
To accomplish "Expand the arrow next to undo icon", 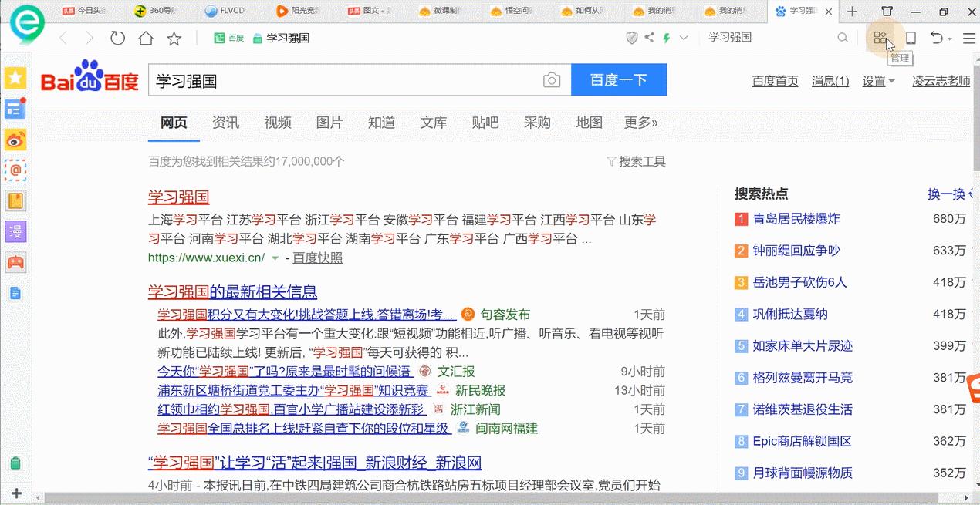I will [x=950, y=38].
